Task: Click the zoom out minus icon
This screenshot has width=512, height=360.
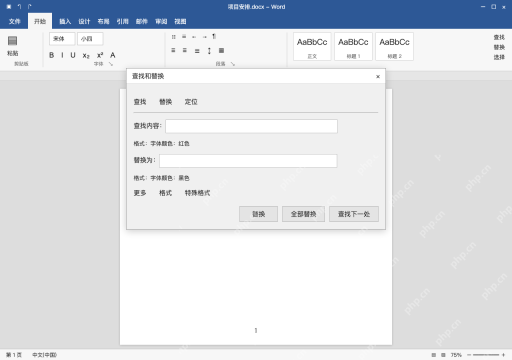Action: click(x=469, y=355)
